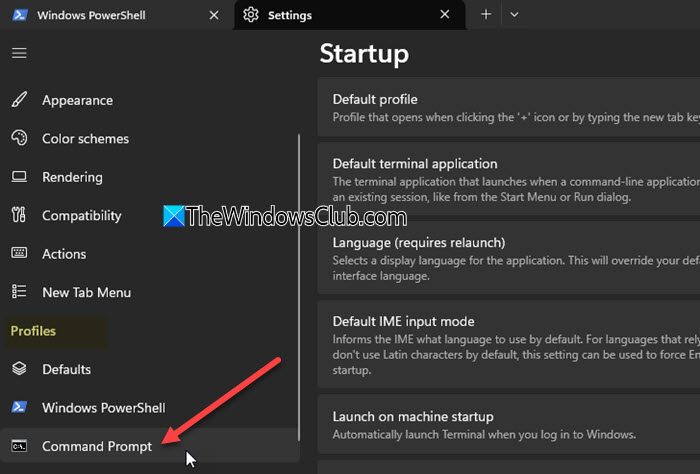This screenshot has height=474, width=700.
Task: Click the Launch on machine startup card
Action: click(508, 424)
